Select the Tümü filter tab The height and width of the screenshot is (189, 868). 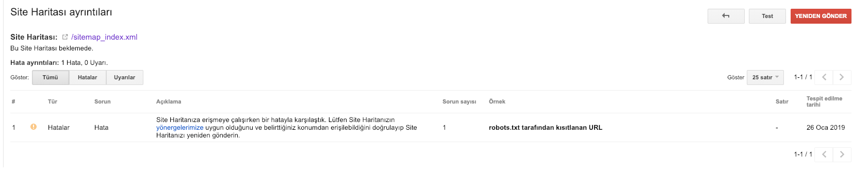click(51, 77)
